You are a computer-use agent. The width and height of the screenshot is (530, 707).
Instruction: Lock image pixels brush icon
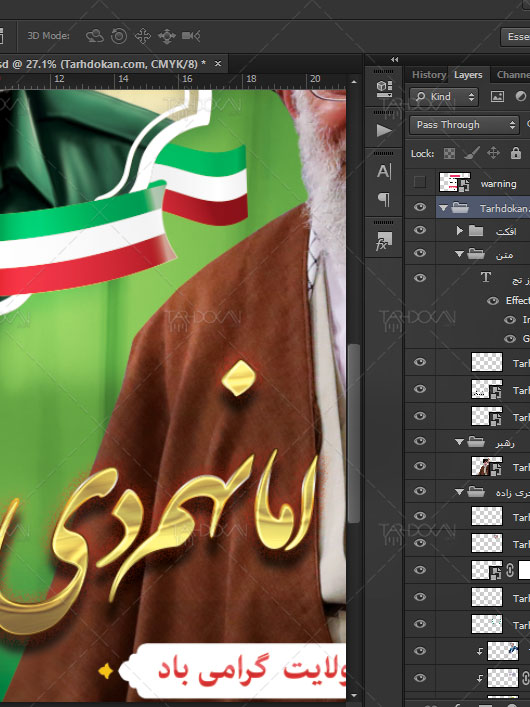pos(471,153)
